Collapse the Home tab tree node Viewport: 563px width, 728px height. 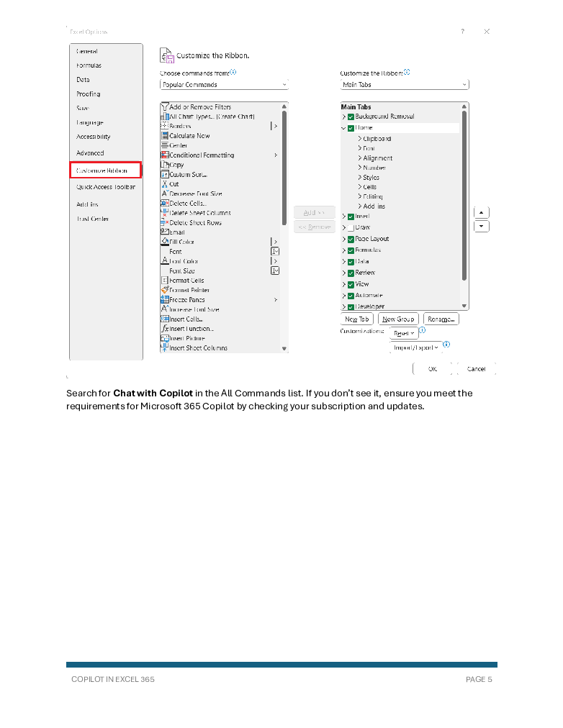coord(343,128)
